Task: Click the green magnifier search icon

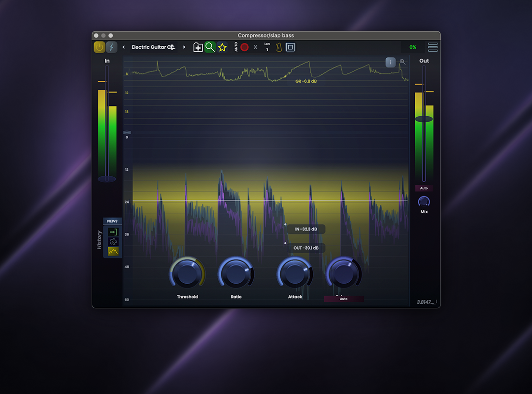Action: [210, 47]
